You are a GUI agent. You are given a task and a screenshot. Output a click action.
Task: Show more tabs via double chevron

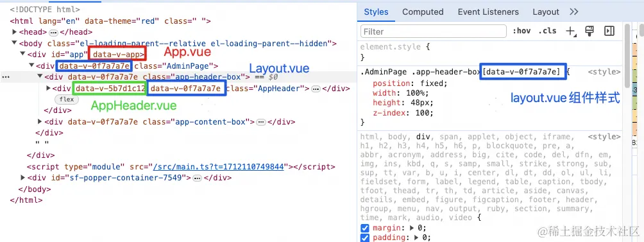click(x=574, y=12)
